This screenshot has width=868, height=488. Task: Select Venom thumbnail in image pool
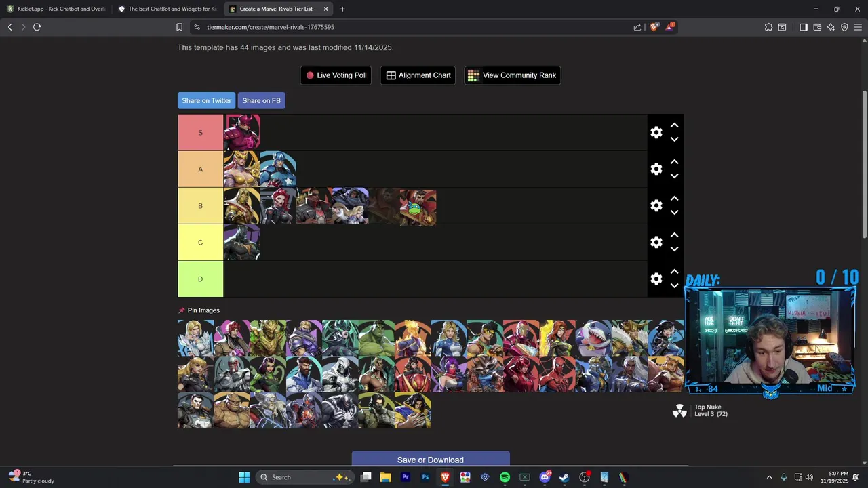click(340, 410)
